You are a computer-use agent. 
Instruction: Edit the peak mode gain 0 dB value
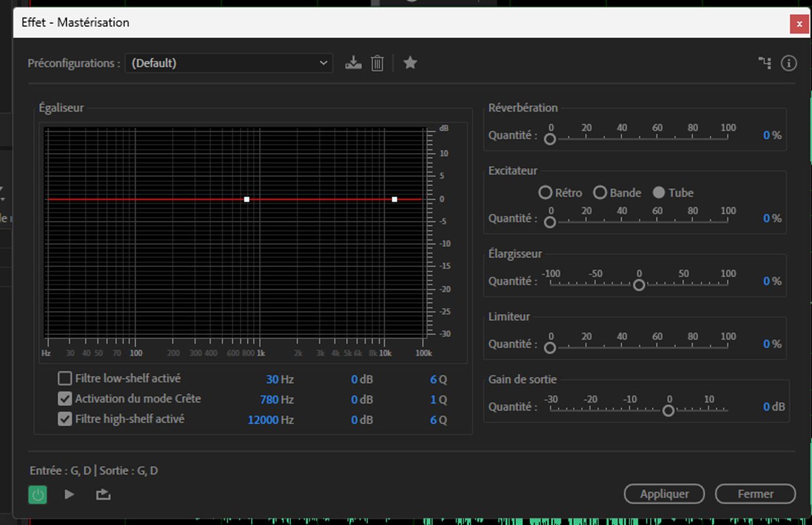(x=354, y=399)
